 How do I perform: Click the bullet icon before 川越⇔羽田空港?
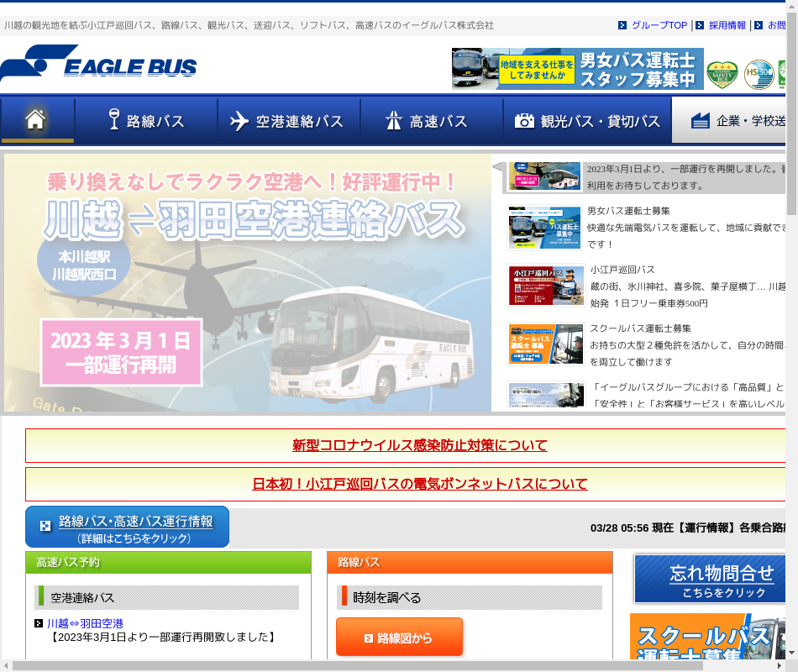tap(39, 623)
